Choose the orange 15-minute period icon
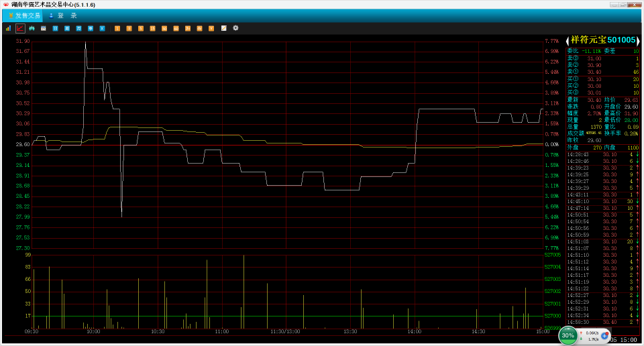 (152, 28)
